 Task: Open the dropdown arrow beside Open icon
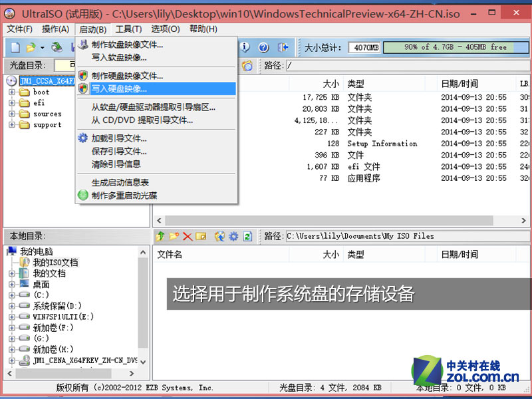tap(43, 47)
